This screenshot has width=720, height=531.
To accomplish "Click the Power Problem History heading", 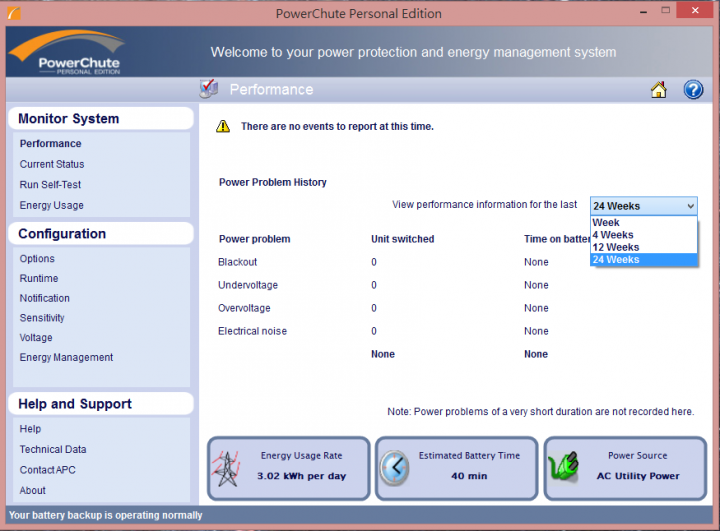I will click(x=273, y=182).
